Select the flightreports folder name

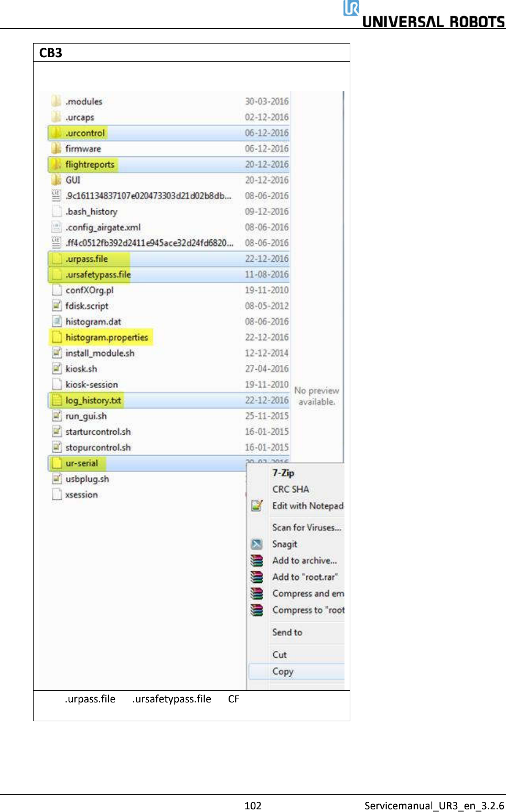pyautogui.click(x=90, y=164)
